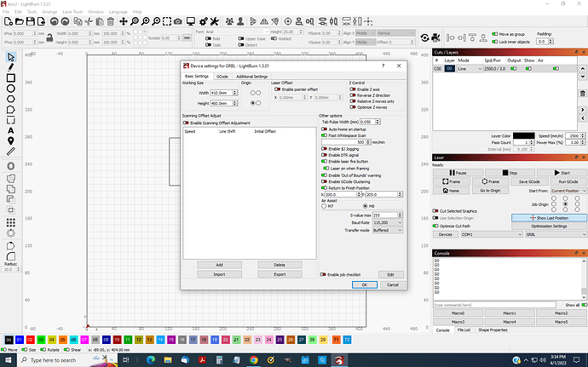Screen dimensions: 588x367
Task: Click the Zoom to frame selection icon
Action: pyautogui.click(x=167, y=22)
